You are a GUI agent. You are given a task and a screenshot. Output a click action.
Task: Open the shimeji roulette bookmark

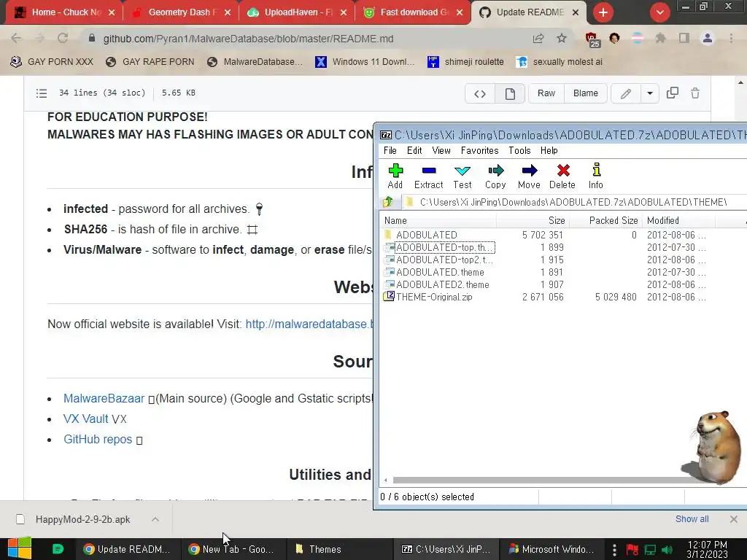coord(465,62)
